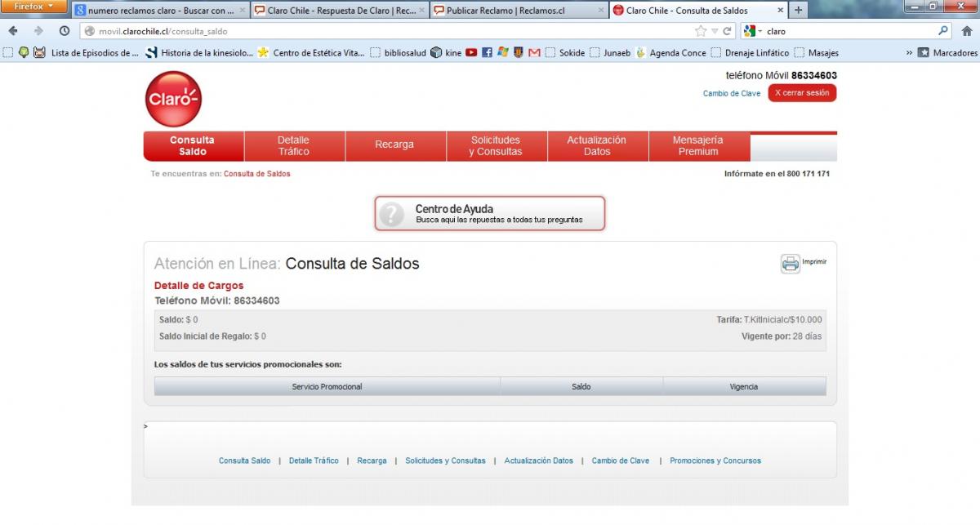
Task: Show more bookmarks with the double chevron
Action: click(909, 53)
